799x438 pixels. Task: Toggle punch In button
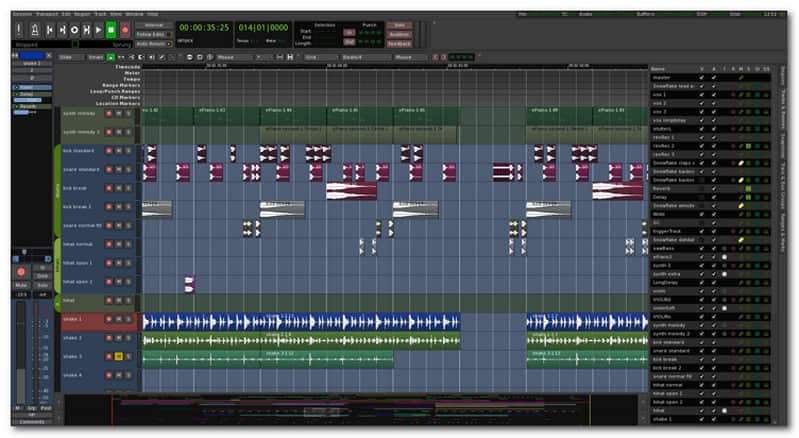click(349, 33)
